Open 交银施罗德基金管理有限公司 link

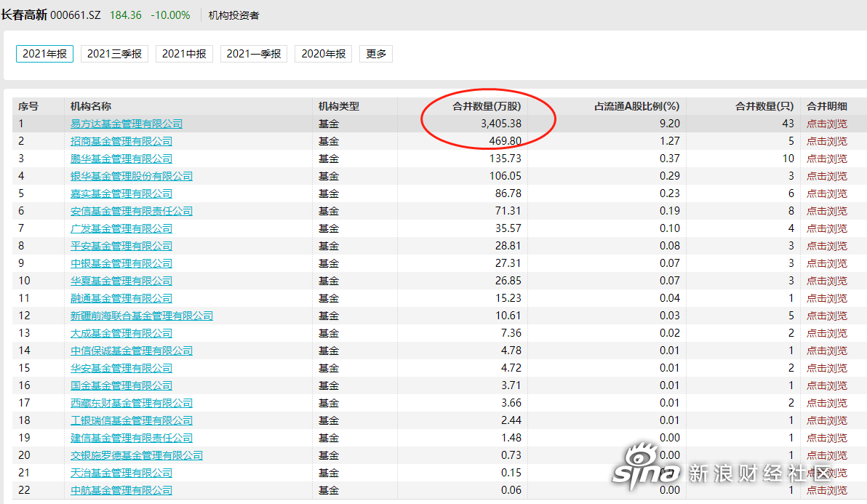[x=137, y=455]
